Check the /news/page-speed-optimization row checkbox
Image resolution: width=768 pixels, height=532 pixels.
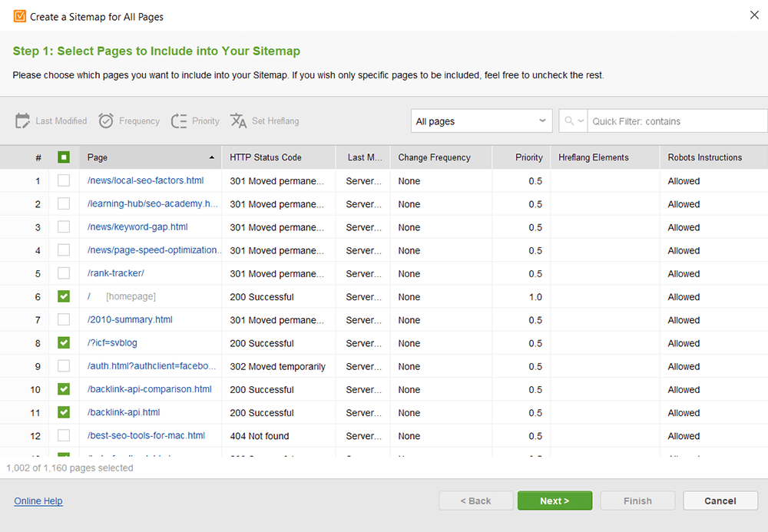(64, 250)
